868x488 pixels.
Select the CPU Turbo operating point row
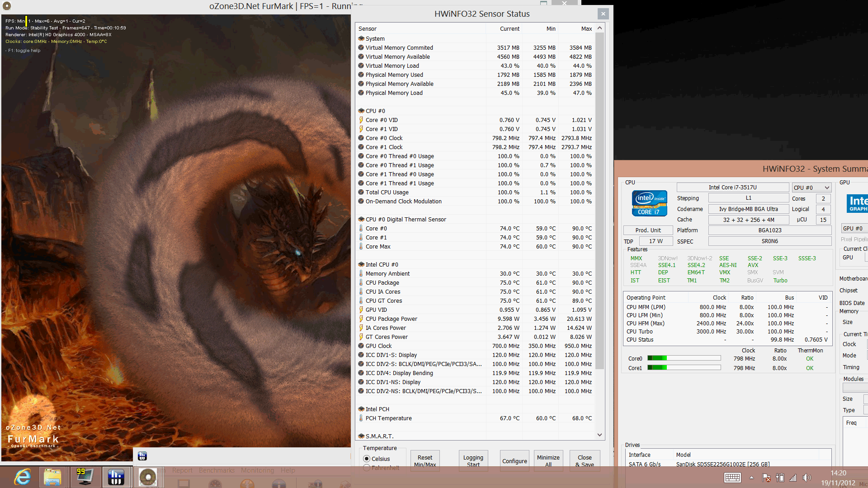pyautogui.click(x=727, y=332)
